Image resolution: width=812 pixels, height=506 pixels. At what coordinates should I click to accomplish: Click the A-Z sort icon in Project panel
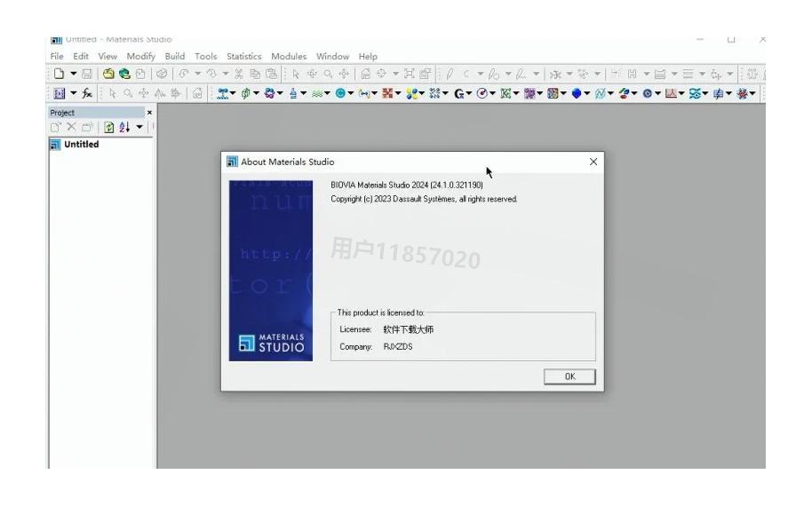coord(124,127)
